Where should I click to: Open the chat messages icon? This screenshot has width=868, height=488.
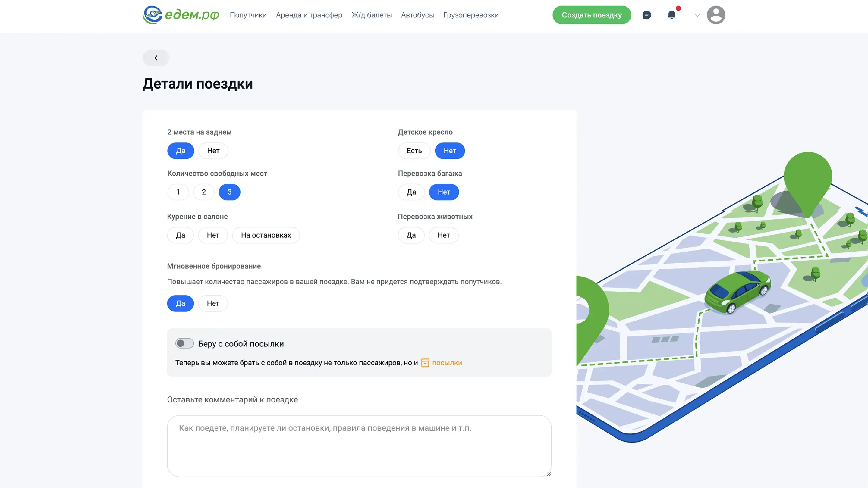click(646, 15)
